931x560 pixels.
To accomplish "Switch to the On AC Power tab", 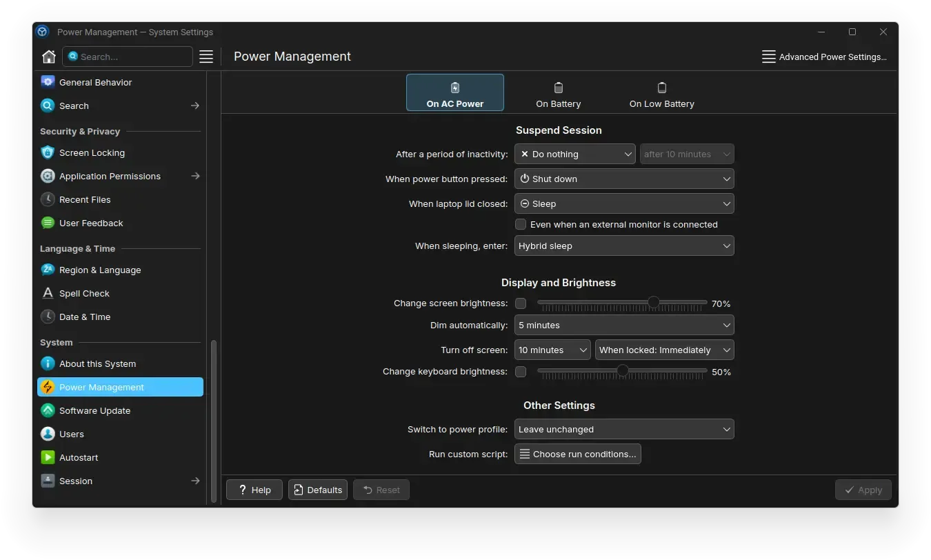I will coord(455,92).
